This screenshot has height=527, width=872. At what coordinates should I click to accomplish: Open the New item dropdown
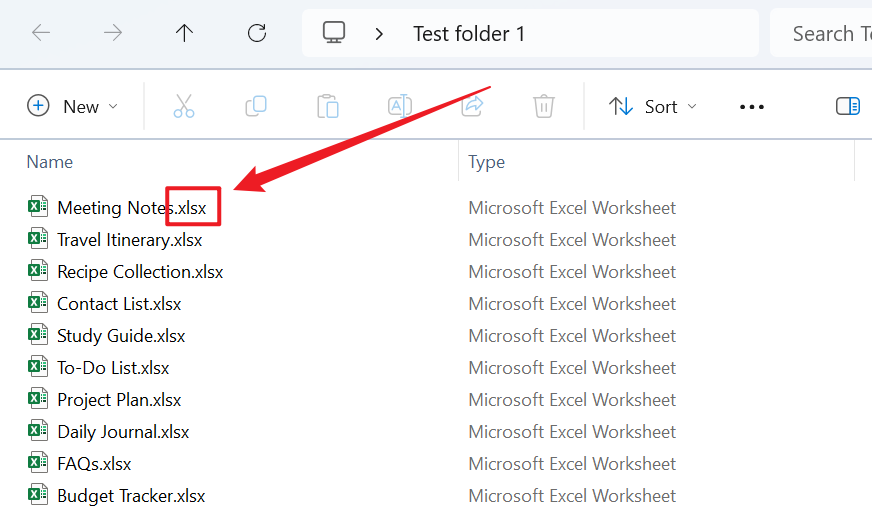point(72,106)
